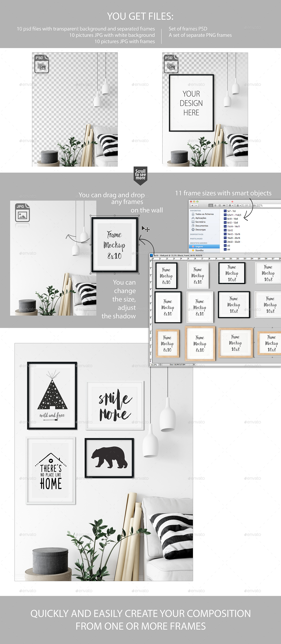
Task: Switch Finder to list view
Action: pyautogui.click(x=215, y=206)
